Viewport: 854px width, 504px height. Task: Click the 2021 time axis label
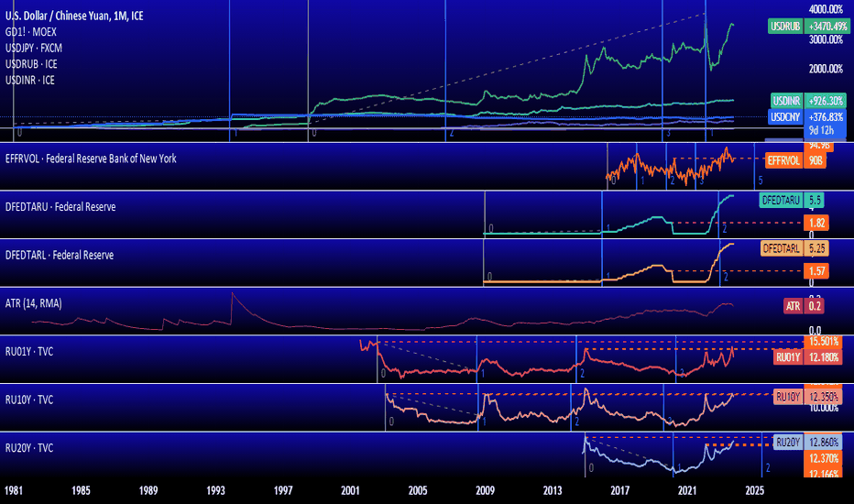[x=687, y=491]
